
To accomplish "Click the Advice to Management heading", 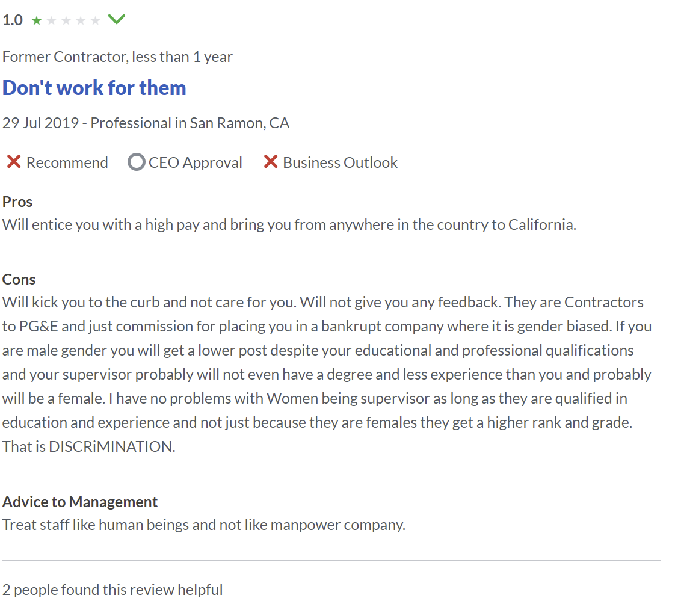I will tap(80, 502).
